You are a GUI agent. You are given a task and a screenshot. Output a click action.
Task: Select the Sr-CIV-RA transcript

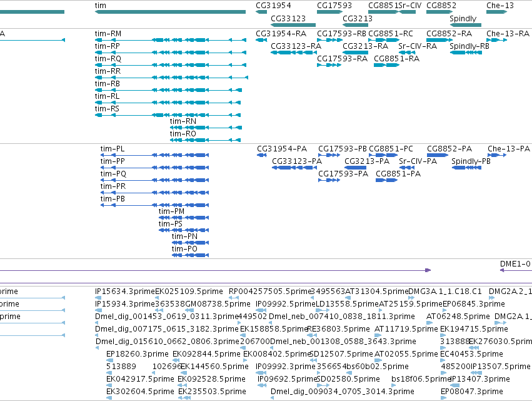[407, 53]
